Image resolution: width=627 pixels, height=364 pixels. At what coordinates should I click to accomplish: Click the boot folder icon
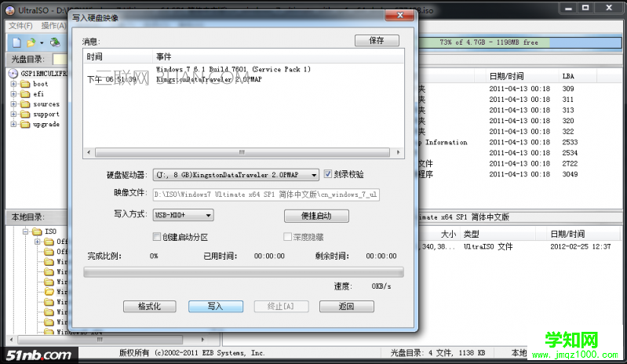point(25,84)
